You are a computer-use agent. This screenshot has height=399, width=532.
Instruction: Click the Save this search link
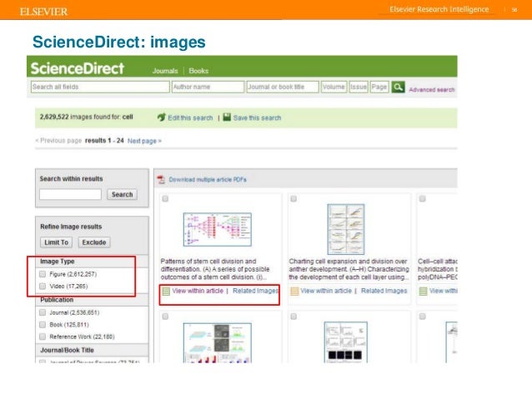tap(257, 118)
